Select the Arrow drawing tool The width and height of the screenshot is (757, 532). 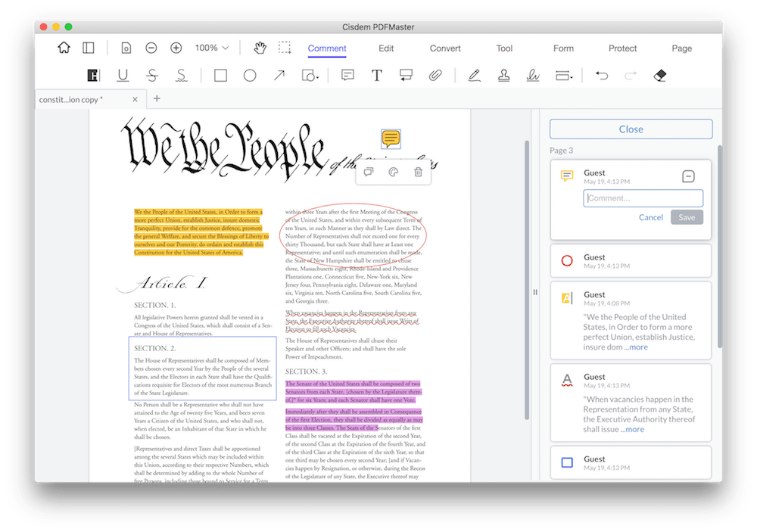pos(279,76)
